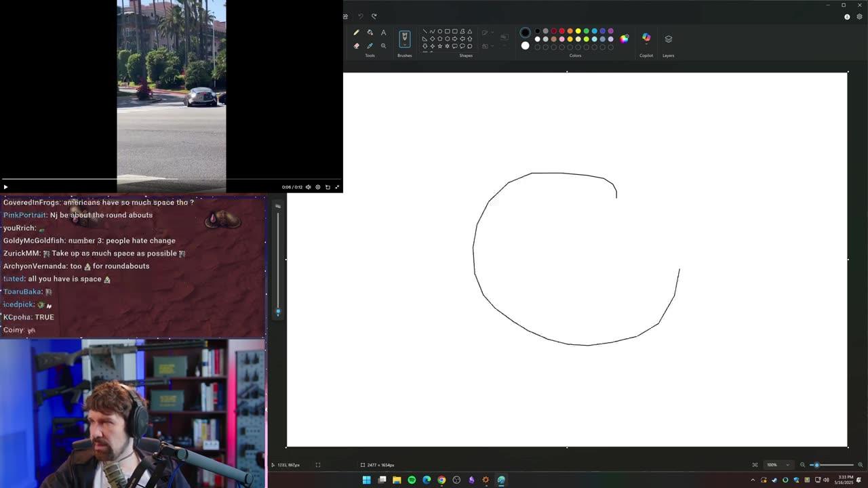Choose the straight Line shape
Image resolution: width=868 pixels, height=488 pixels.
(425, 31)
